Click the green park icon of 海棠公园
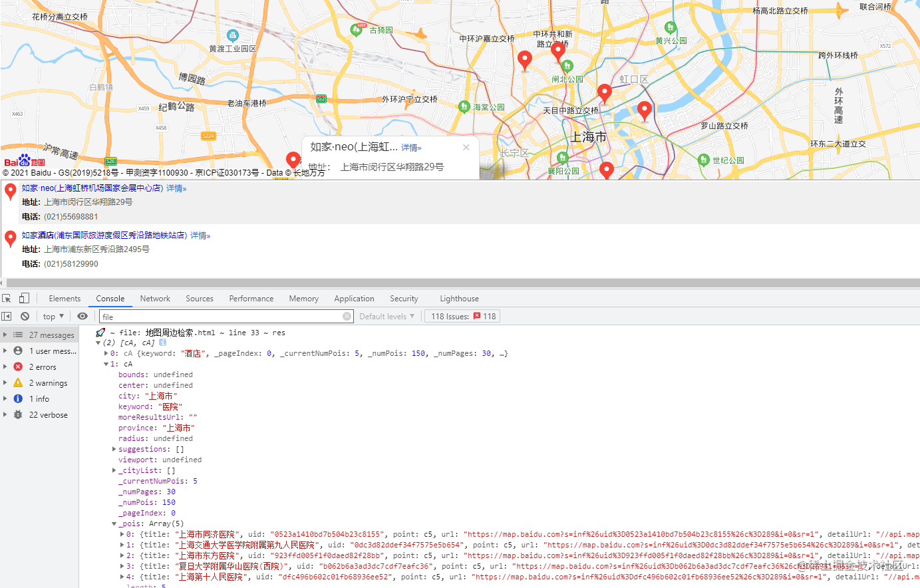This screenshot has width=920, height=588. 464,106
